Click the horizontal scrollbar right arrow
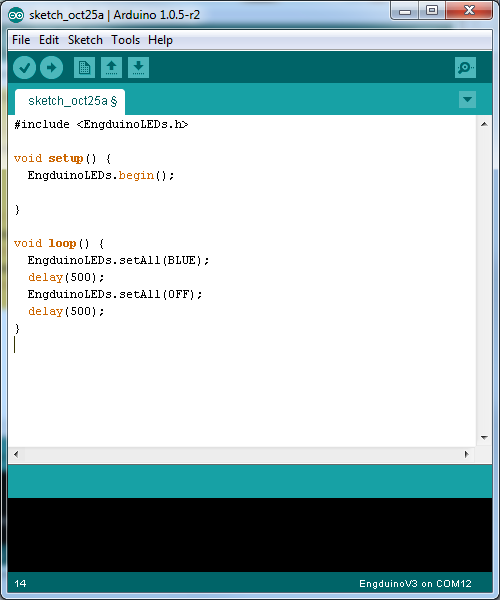 point(466,454)
